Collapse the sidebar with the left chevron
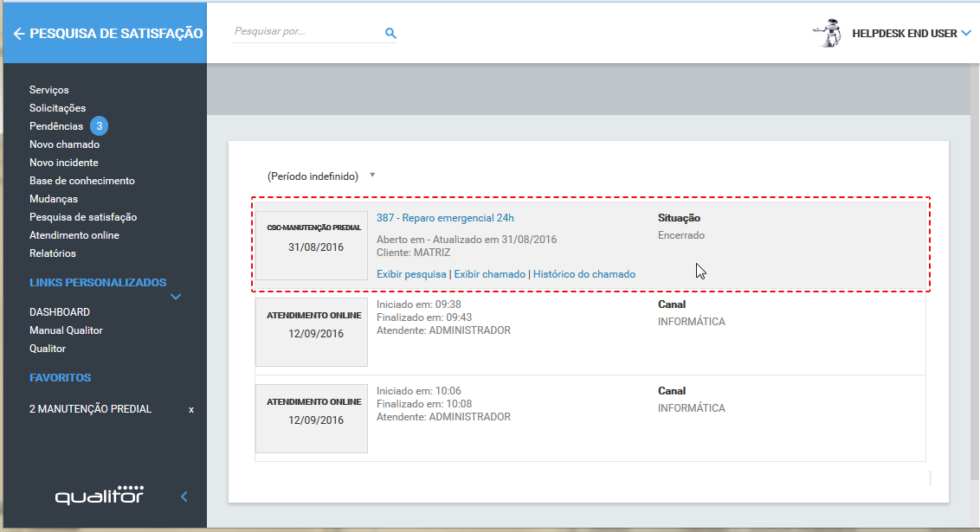 click(x=184, y=497)
